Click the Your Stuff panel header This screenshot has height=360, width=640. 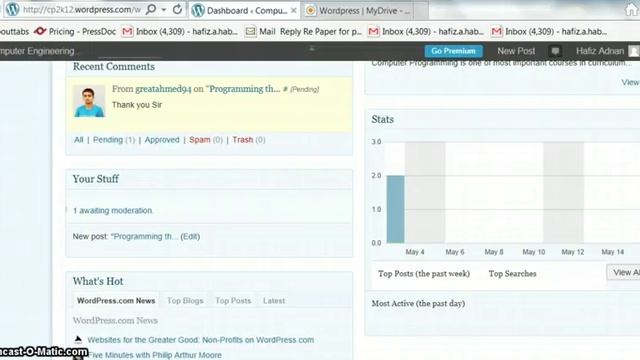click(209, 179)
